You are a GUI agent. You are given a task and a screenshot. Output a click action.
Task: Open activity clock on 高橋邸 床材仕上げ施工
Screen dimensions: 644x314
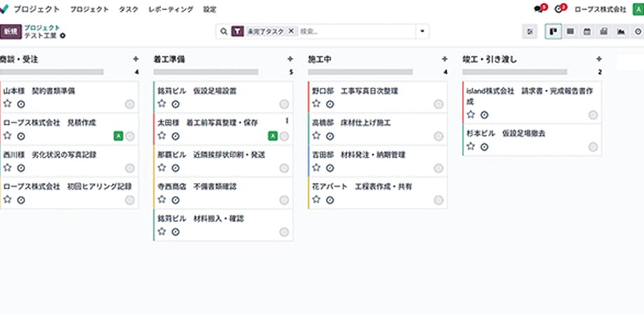point(330,137)
